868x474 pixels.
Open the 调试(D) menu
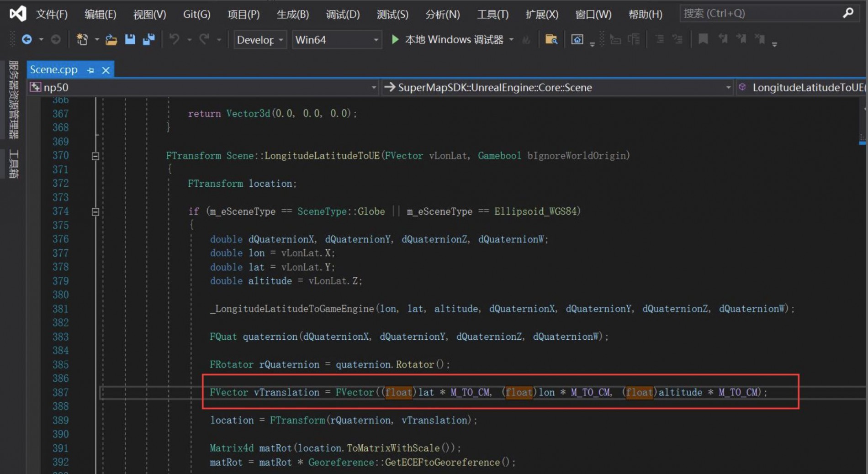pyautogui.click(x=343, y=14)
